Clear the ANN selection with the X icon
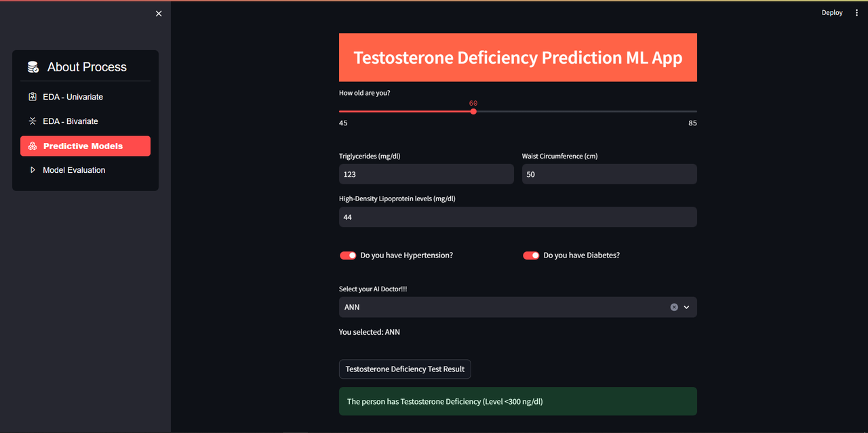 (674, 307)
